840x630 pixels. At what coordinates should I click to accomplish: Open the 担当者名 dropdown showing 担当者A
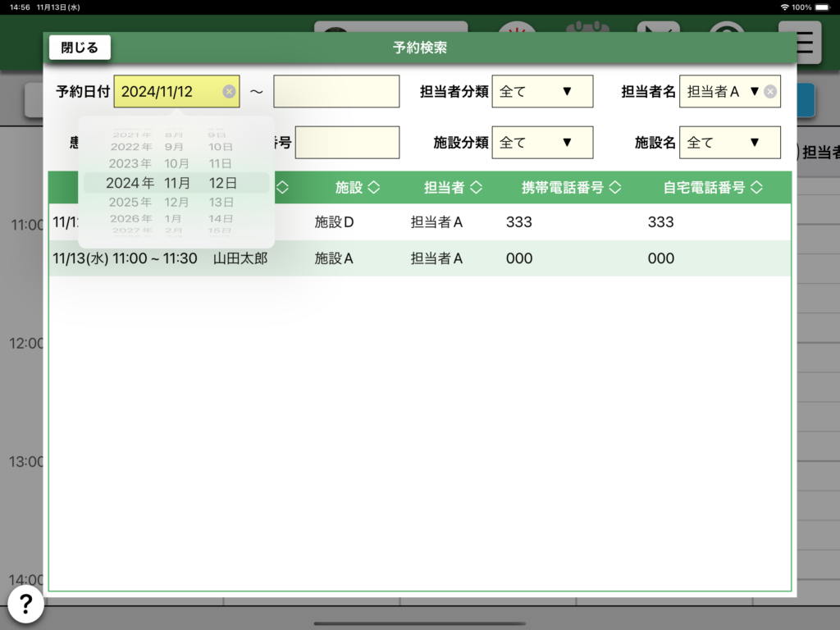pos(722,92)
